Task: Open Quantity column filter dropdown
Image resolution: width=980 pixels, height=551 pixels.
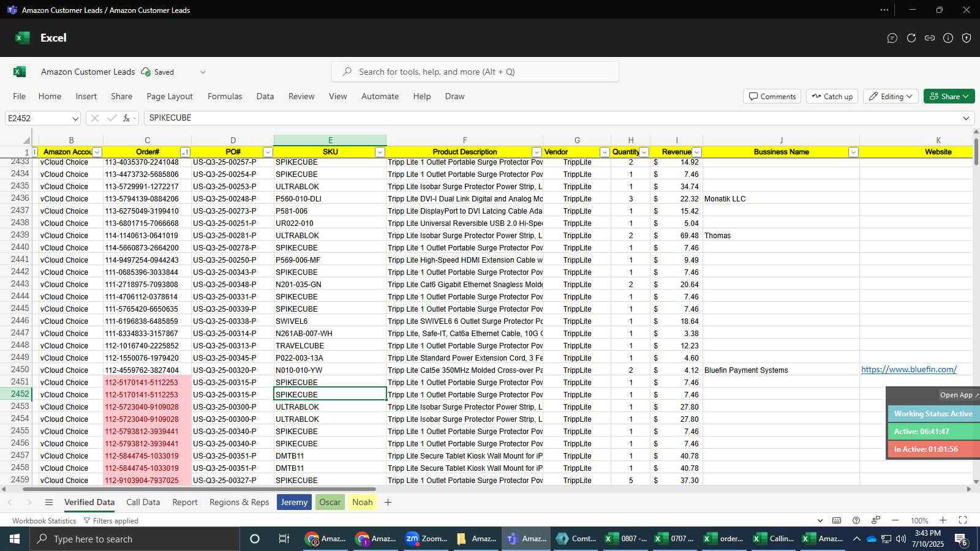Action: pos(644,152)
